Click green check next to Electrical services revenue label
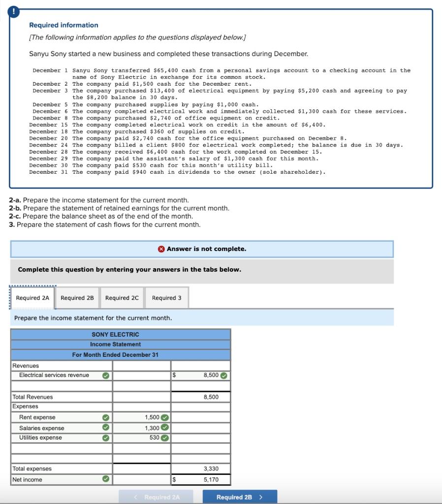The image size is (442, 504). pyautogui.click(x=106, y=376)
